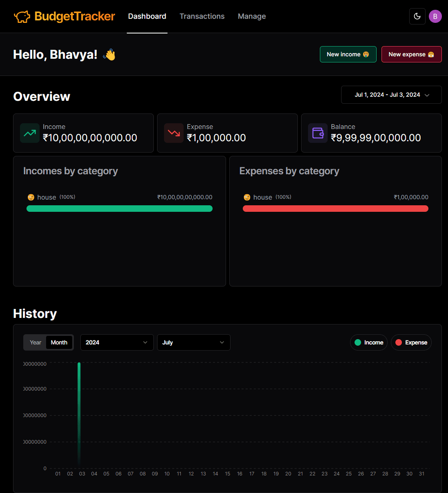Image resolution: width=448 pixels, height=493 pixels.
Task: Switch the History view to Year
Action: 35,342
